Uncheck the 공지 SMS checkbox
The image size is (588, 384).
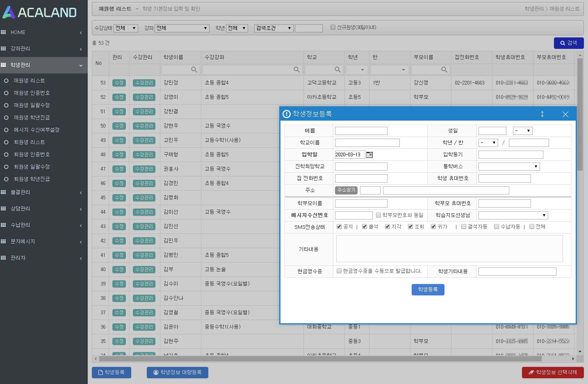[x=339, y=226]
